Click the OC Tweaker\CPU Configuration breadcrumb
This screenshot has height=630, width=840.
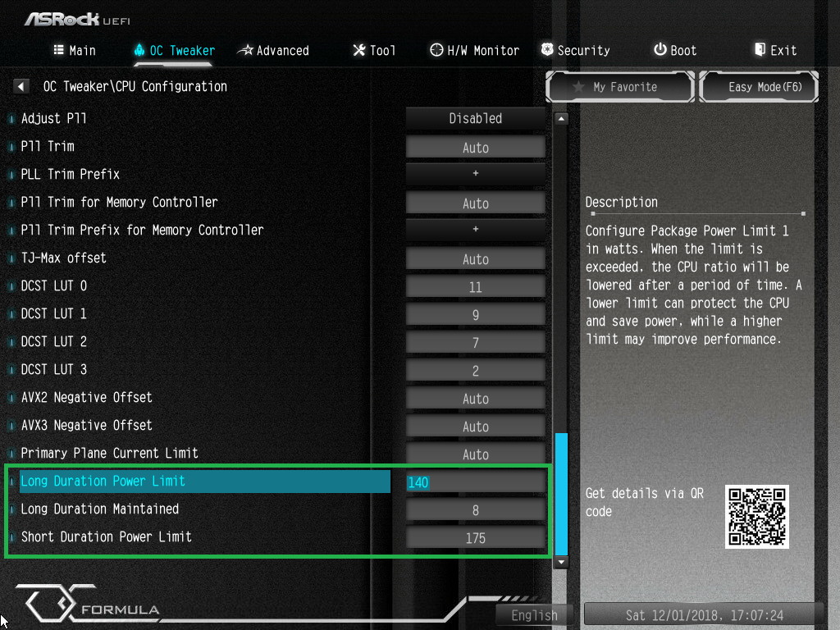coord(135,86)
